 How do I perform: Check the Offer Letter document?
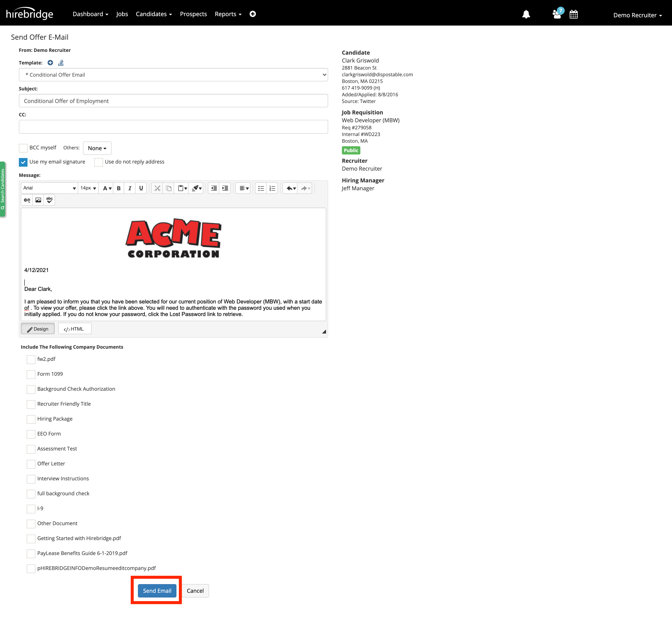click(31, 464)
